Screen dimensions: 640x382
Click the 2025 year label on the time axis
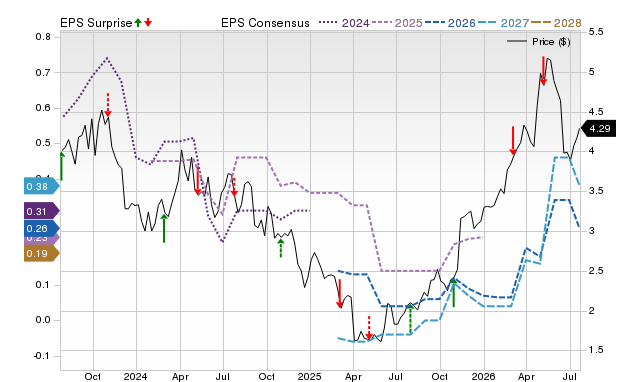coord(309,376)
